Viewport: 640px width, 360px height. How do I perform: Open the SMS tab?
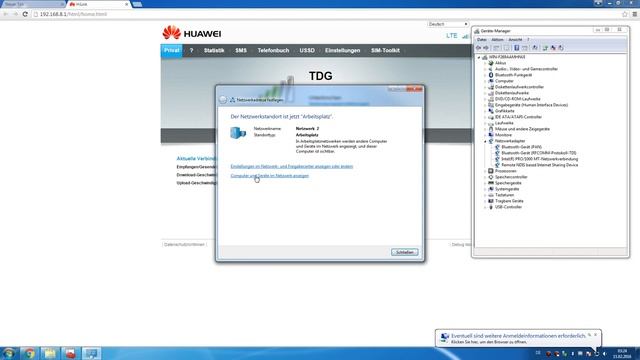tap(241, 50)
